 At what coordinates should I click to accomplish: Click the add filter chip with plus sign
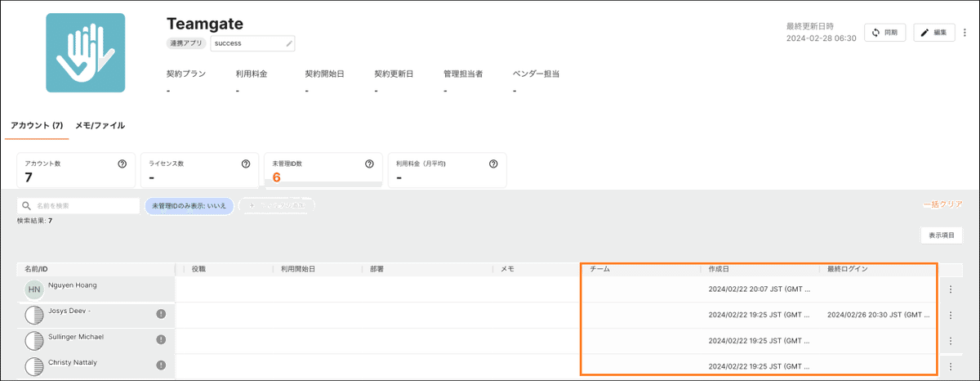click(x=277, y=206)
